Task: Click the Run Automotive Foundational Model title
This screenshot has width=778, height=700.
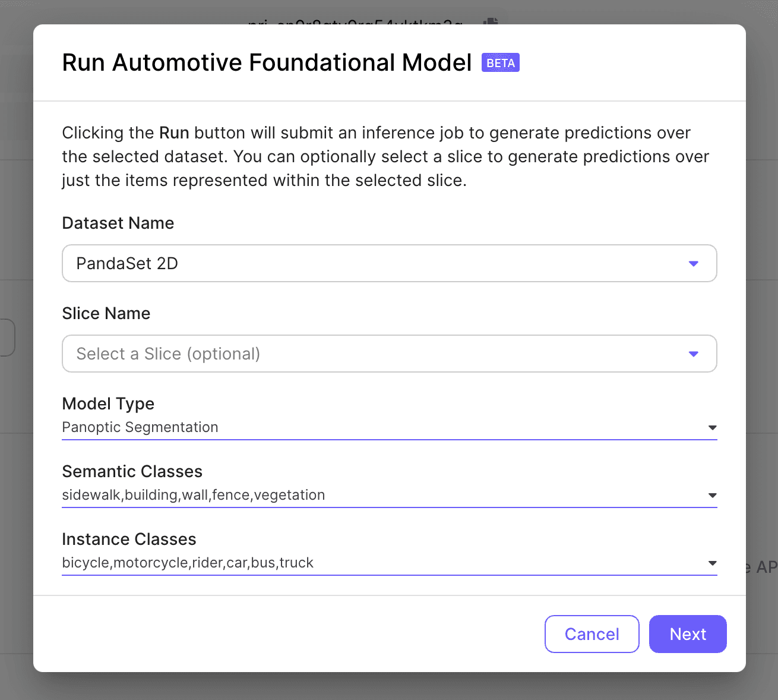Action: coord(267,62)
